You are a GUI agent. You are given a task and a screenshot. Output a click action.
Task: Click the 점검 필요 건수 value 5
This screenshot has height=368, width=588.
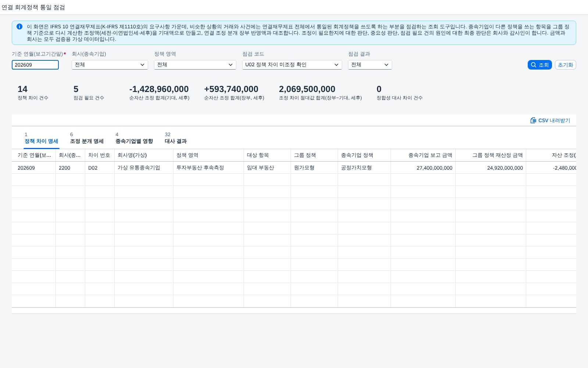tap(76, 89)
